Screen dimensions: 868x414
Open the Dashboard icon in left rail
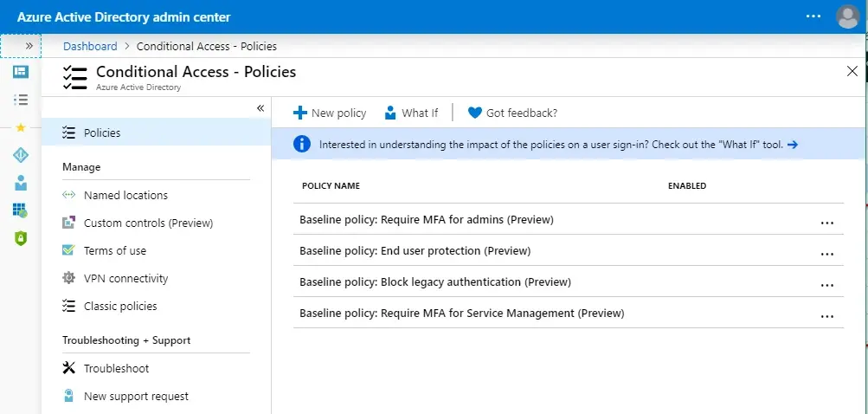coord(21,72)
